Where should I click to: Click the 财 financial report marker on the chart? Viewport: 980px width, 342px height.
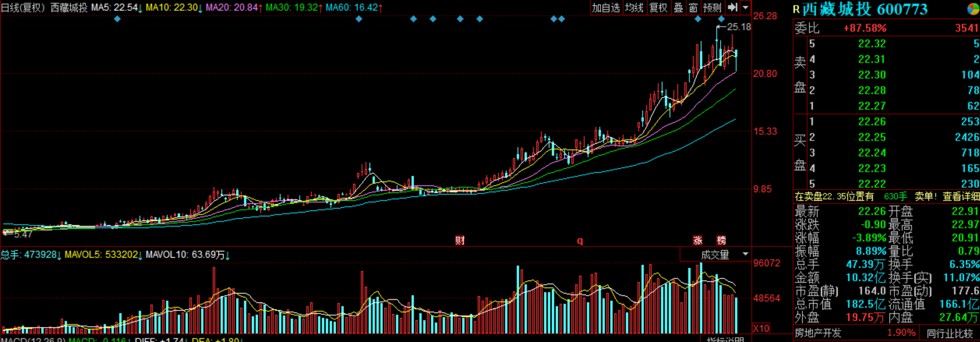(x=460, y=240)
